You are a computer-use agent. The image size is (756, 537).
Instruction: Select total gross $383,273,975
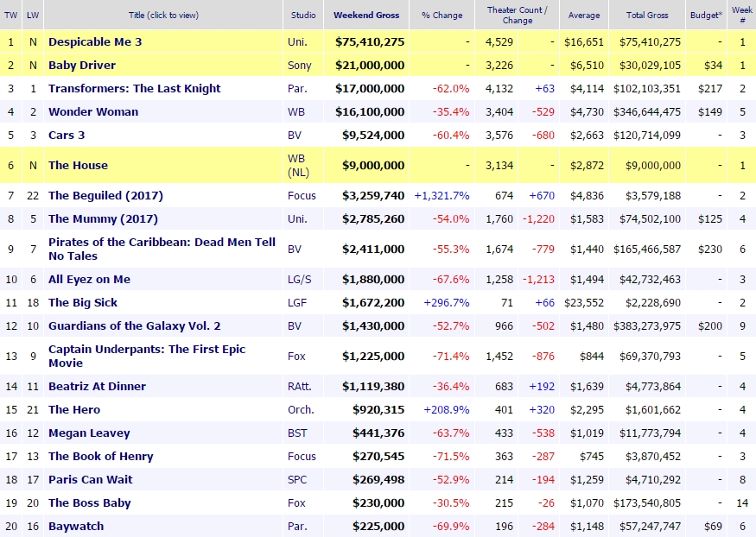tap(647, 326)
